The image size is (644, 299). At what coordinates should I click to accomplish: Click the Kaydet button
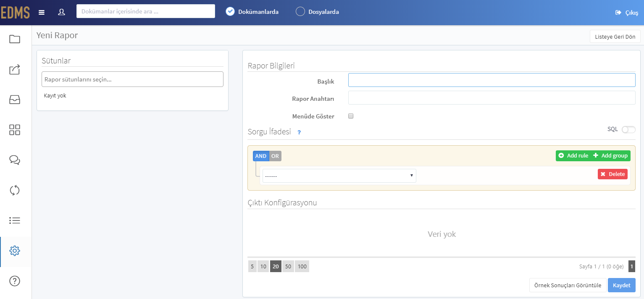point(622,285)
